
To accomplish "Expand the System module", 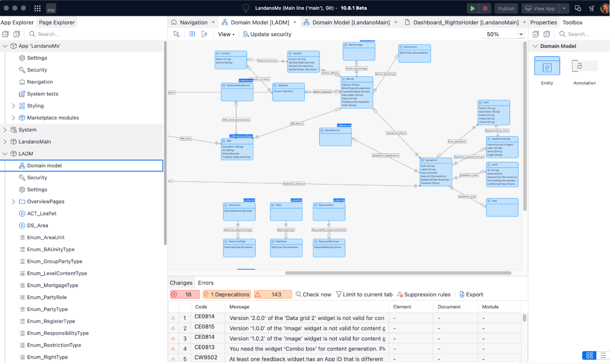I will click(5, 130).
